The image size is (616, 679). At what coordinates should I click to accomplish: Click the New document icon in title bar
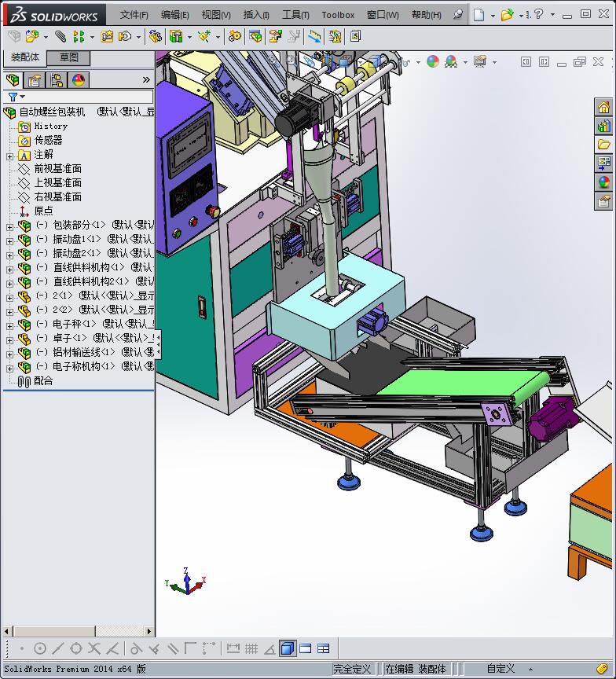click(x=478, y=15)
